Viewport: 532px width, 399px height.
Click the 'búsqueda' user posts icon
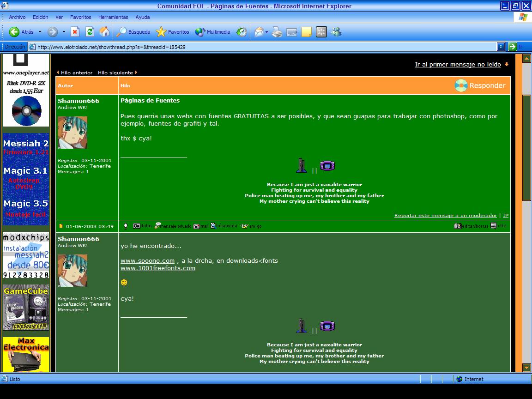pyautogui.click(x=224, y=226)
